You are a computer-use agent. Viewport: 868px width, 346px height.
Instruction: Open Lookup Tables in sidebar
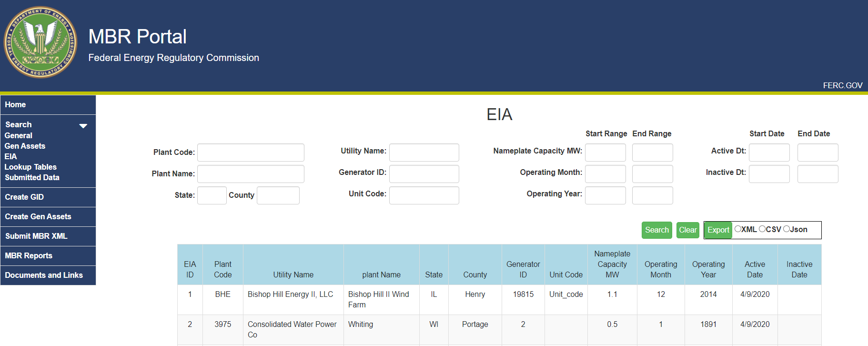click(x=30, y=167)
